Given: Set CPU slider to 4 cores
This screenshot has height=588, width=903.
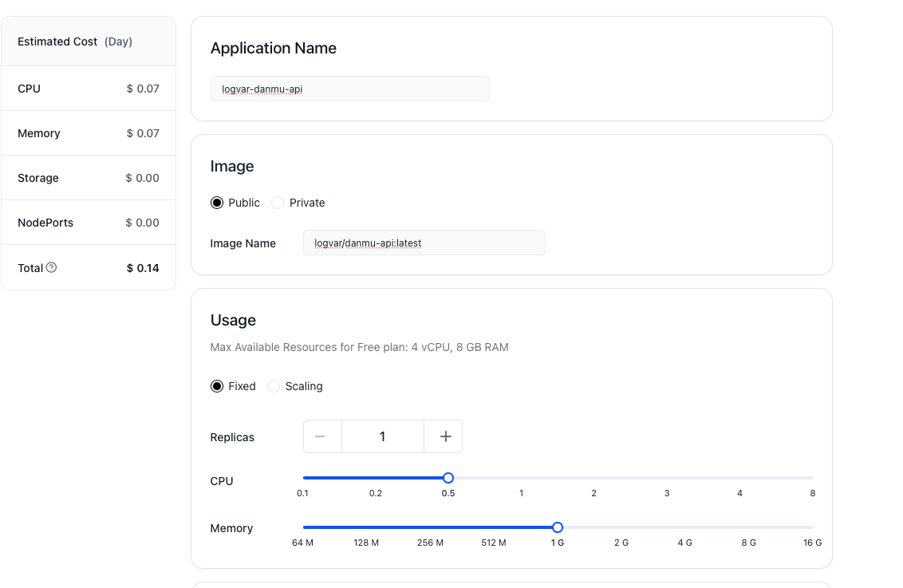Looking at the screenshot, I should click(x=740, y=478).
